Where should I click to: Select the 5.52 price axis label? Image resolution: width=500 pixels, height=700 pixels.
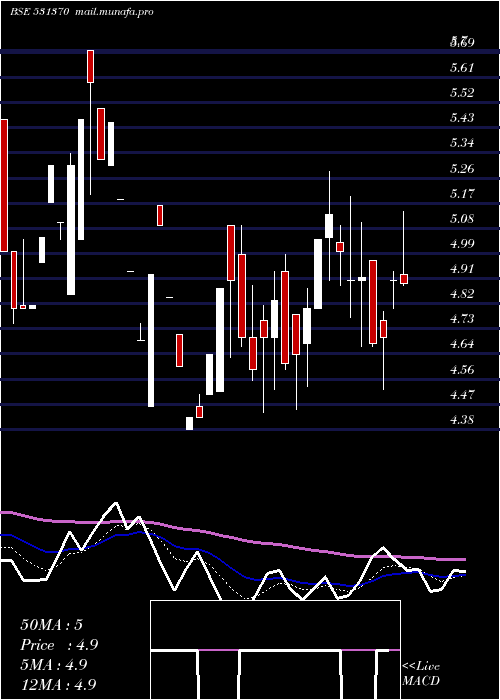(462, 93)
